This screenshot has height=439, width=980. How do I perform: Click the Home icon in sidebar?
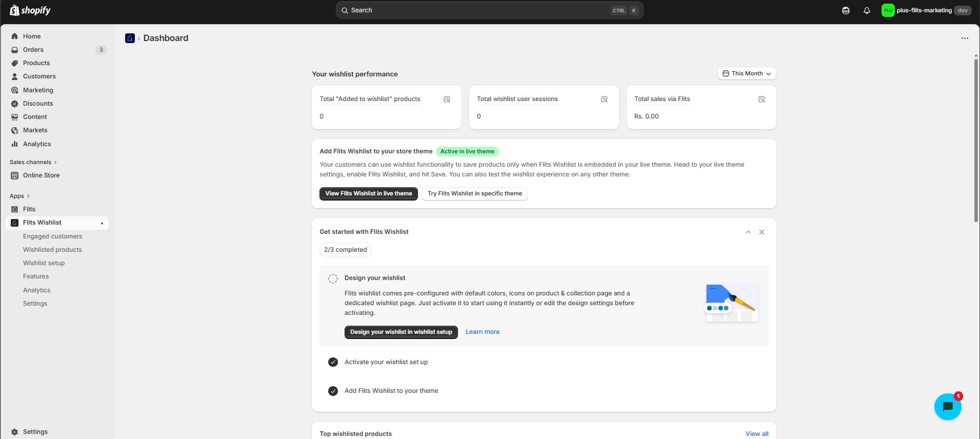[15, 36]
